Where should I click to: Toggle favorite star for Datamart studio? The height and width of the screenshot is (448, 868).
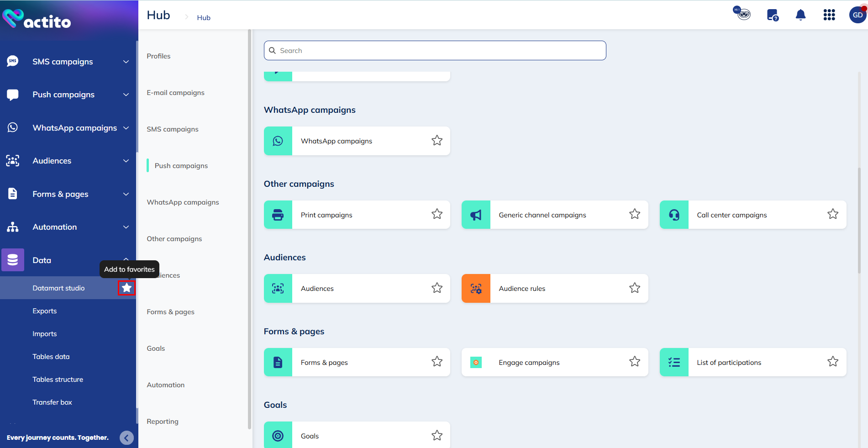[x=126, y=288]
